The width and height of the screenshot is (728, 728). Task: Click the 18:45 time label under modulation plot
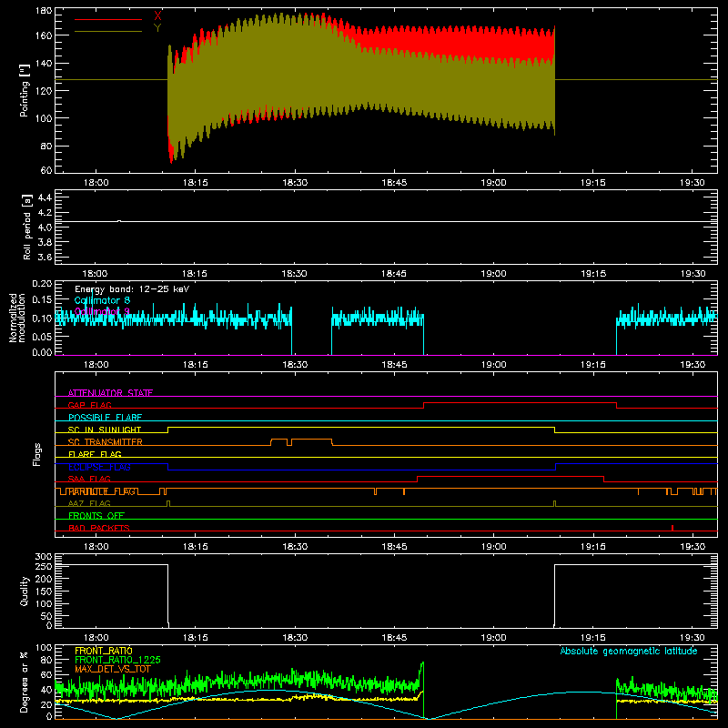tap(394, 365)
